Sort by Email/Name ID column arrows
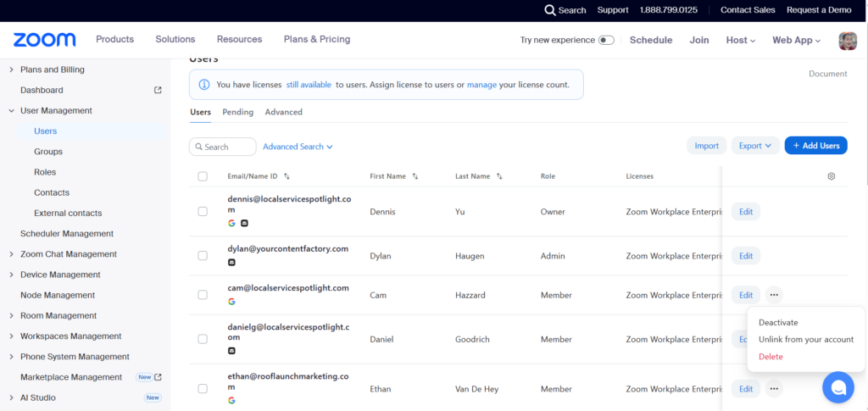This screenshot has width=868, height=411. [x=287, y=176]
